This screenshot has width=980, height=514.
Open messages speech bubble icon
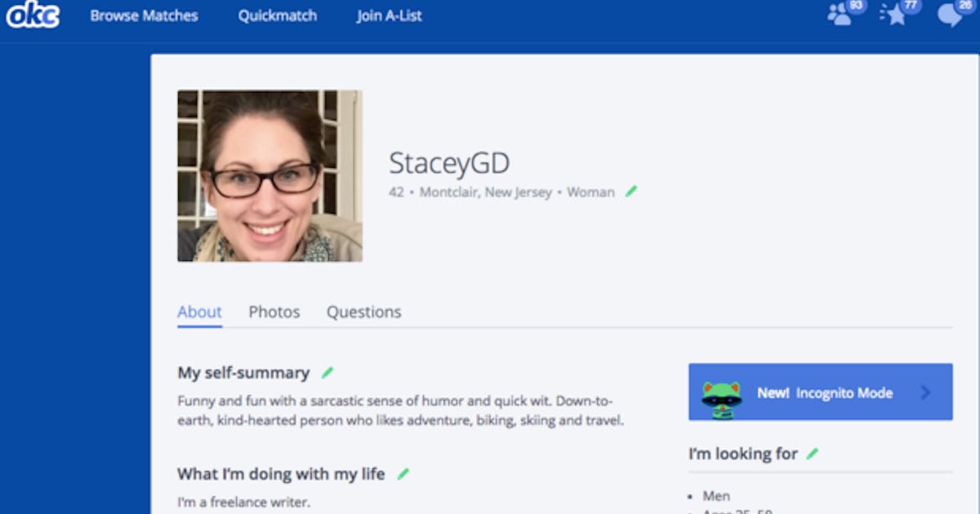pyautogui.click(x=951, y=15)
